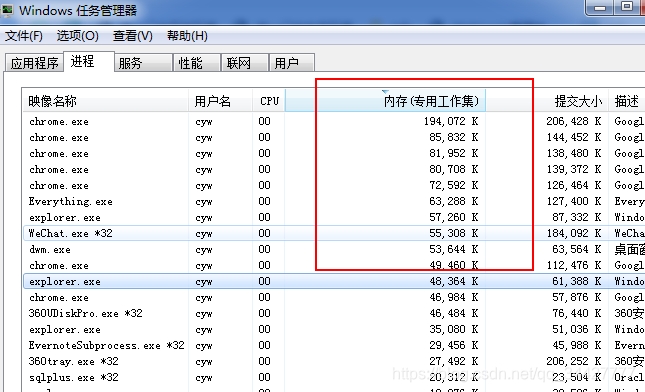Click the 桌面 description of dwm.exe
The width and height of the screenshot is (645, 392).
(629, 250)
